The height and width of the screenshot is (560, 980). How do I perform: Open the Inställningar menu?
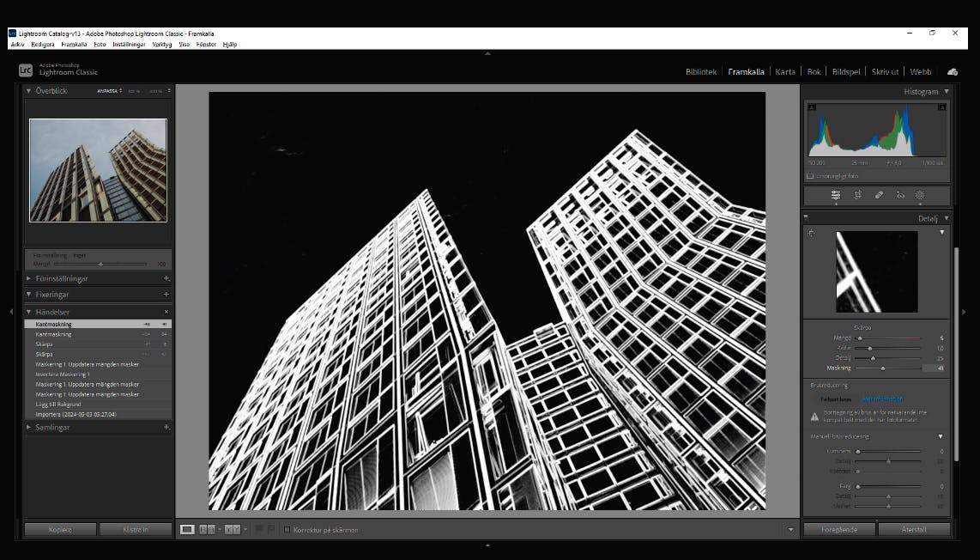click(129, 45)
